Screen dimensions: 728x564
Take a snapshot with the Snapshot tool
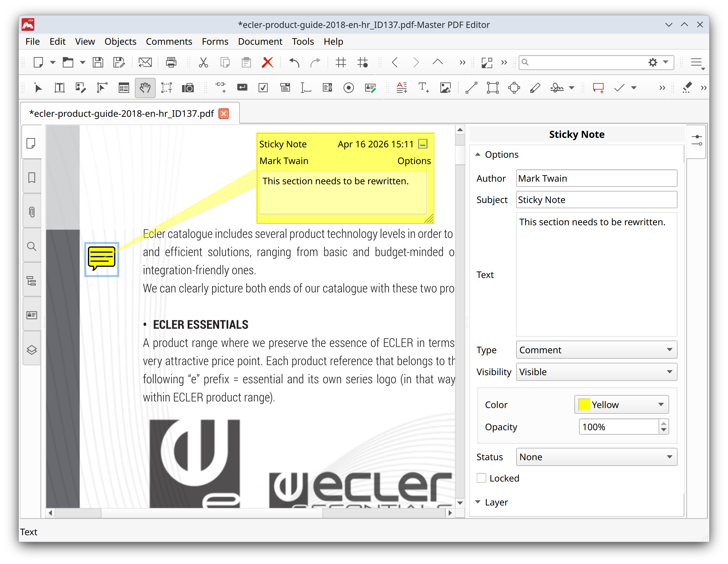point(188,87)
